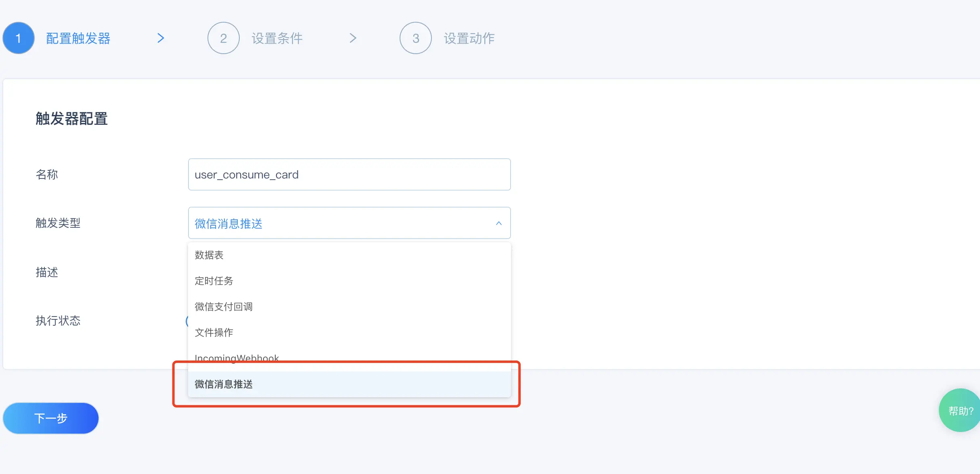The height and width of the screenshot is (474, 980).
Task: Click the blue step 1 circle
Action: [x=19, y=38]
